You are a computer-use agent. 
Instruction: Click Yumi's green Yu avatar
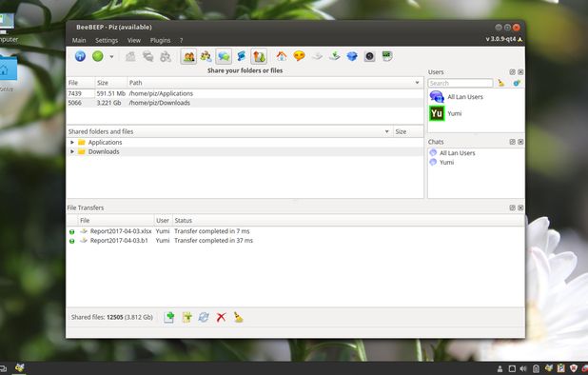[437, 113]
